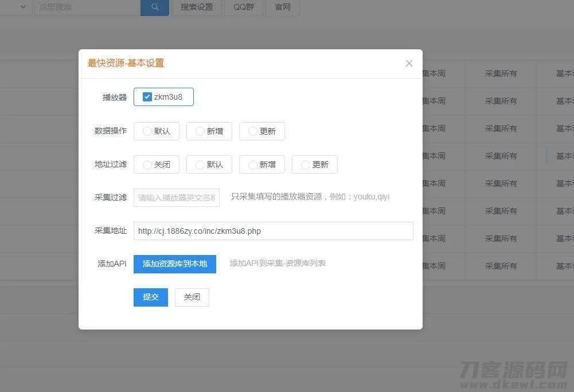Click the top search input box

(x=86, y=7)
